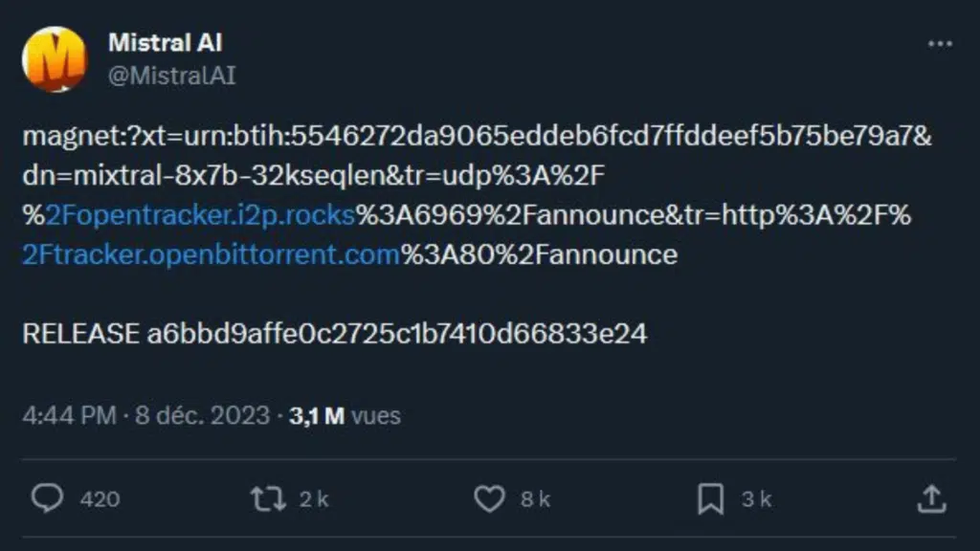
Task: Click the "8 k" likes count
Action: (535, 498)
